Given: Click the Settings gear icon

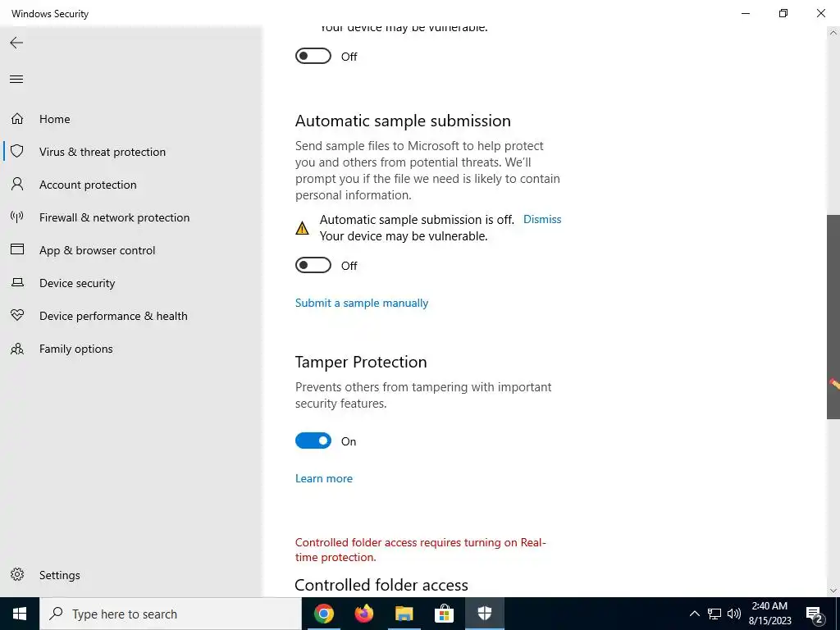Looking at the screenshot, I should coord(17,574).
